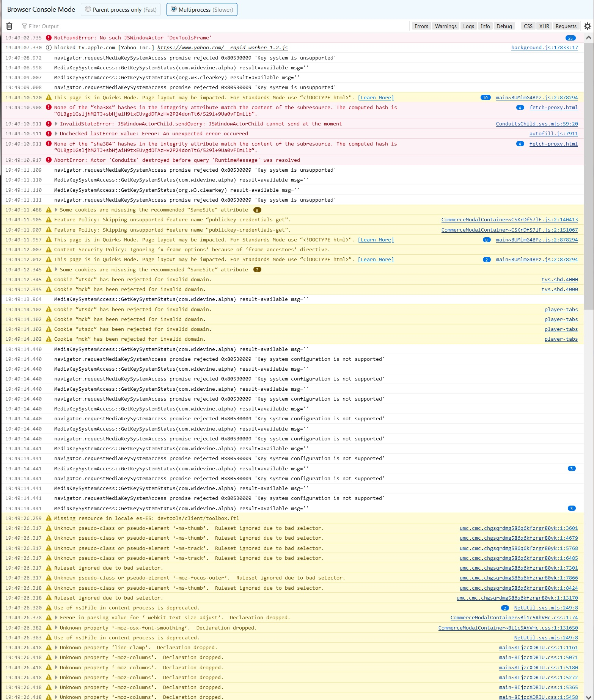Toggle the Errors filter

(x=421, y=26)
